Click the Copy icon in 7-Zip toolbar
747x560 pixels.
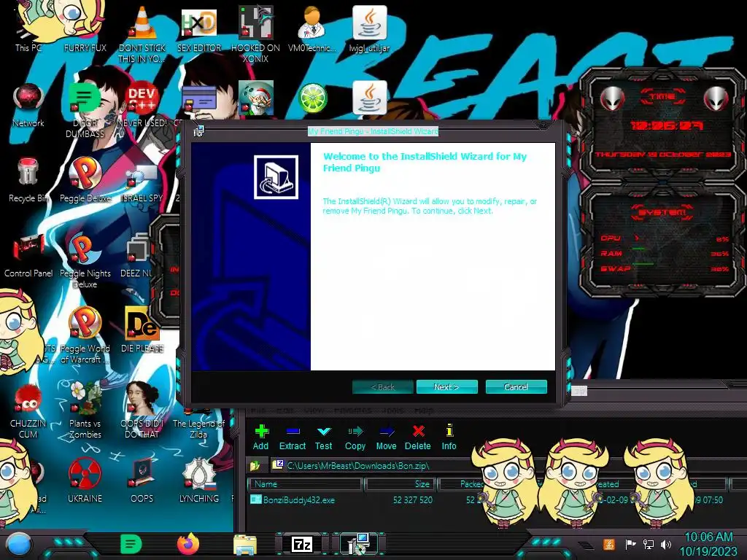point(355,437)
